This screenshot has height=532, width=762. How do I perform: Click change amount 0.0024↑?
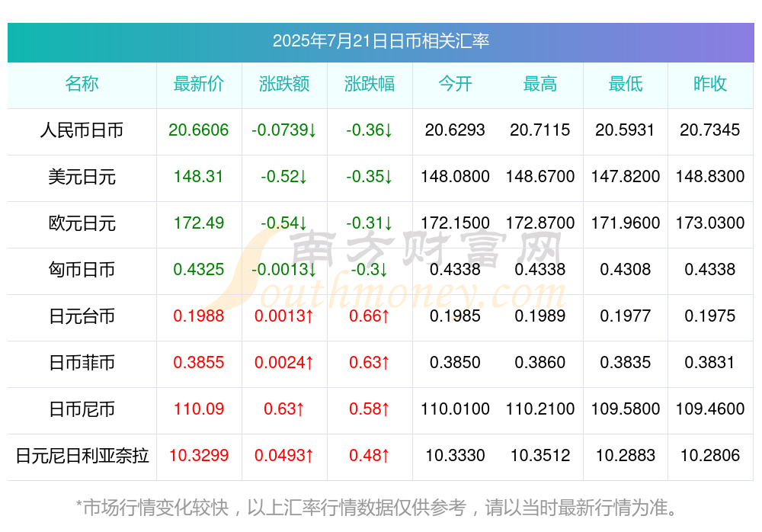pos(284,363)
